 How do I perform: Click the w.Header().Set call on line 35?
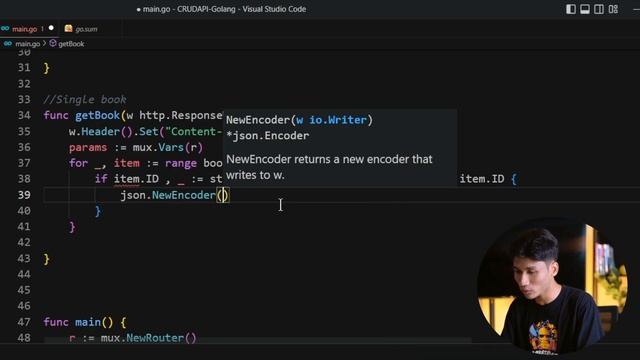pyautogui.click(x=113, y=131)
